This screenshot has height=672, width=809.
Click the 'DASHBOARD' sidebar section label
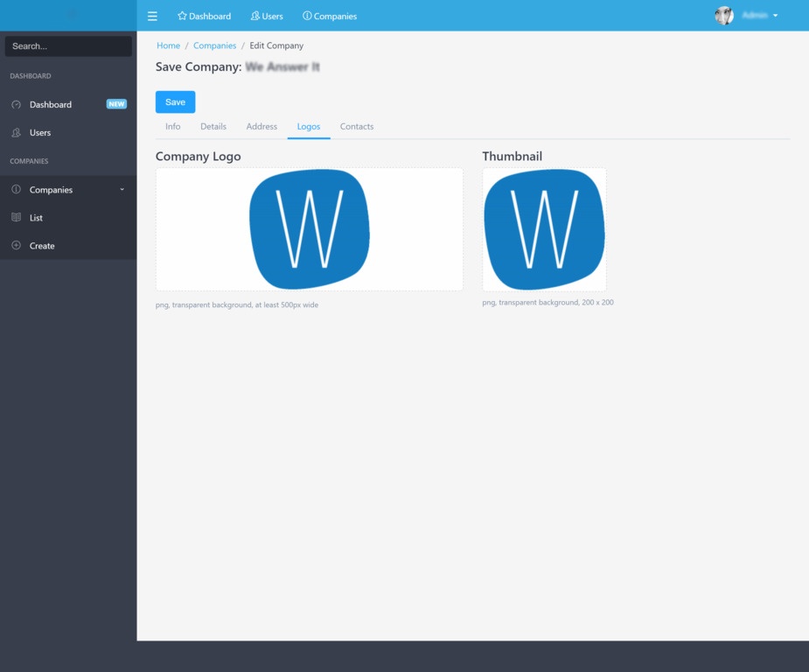click(31, 76)
